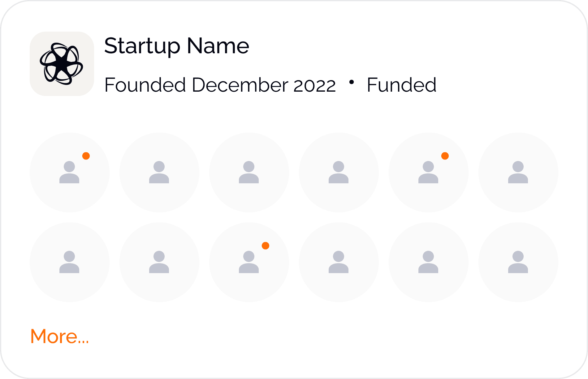Select third avatar in bottom row
Screen dimensions: 588x379
tap(249, 262)
